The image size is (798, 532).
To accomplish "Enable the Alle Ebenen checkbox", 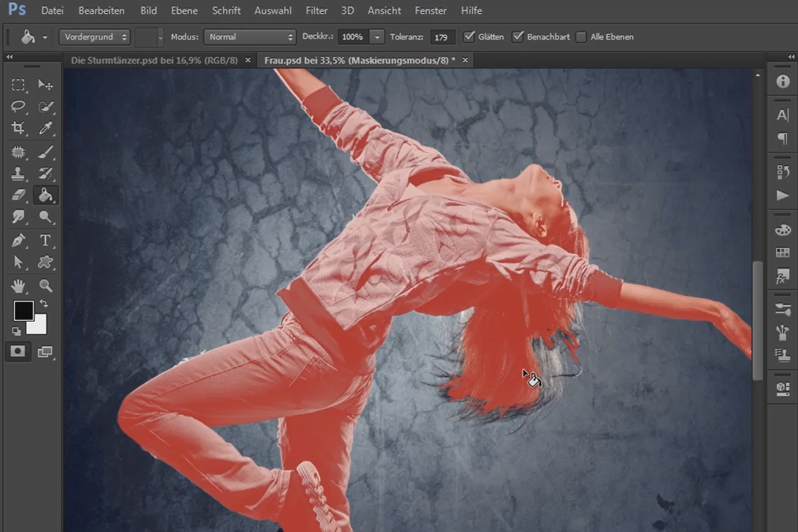I will 581,37.
